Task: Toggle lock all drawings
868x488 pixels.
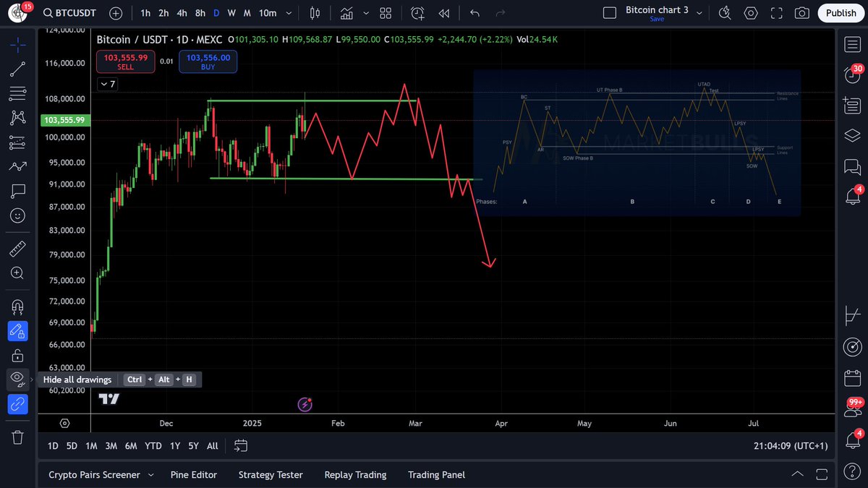Action: 18,356
